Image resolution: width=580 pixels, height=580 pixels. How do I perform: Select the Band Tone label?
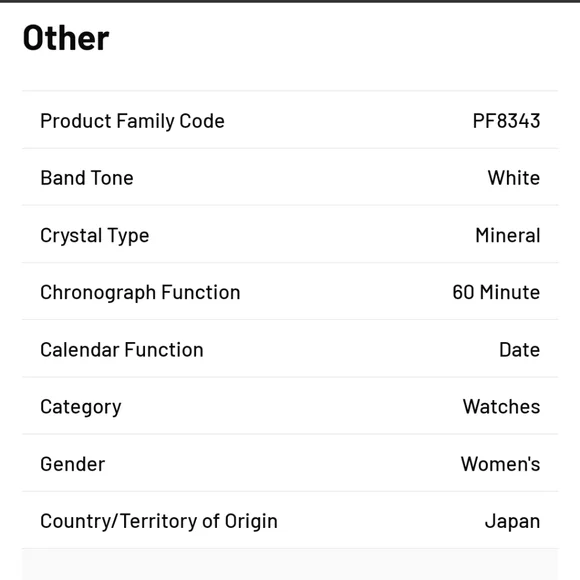click(87, 178)
